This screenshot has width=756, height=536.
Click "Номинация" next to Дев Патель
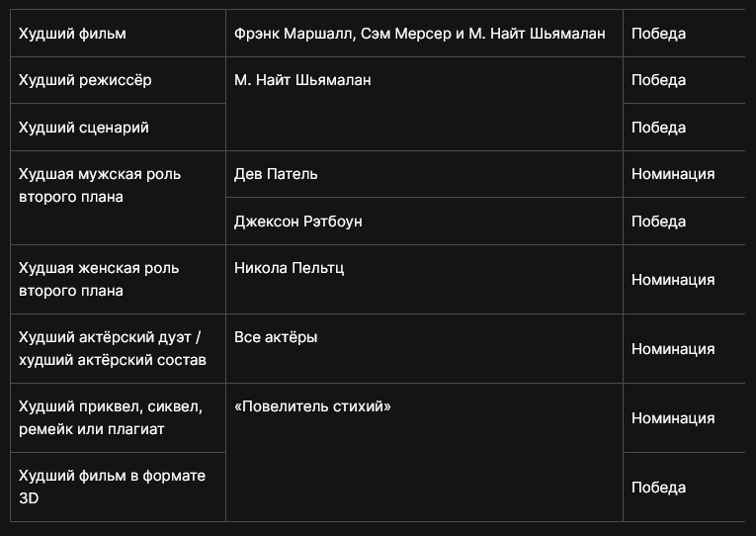[x=673, y=174]
